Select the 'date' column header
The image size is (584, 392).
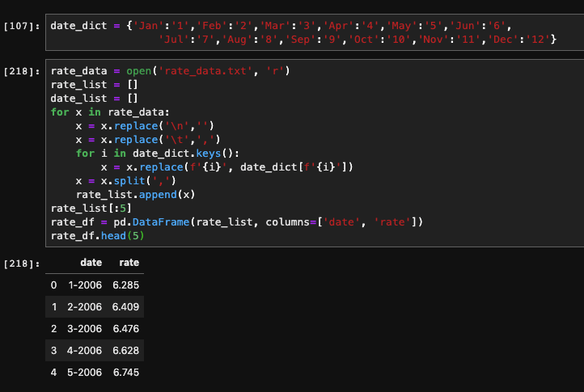coord(91,263)
